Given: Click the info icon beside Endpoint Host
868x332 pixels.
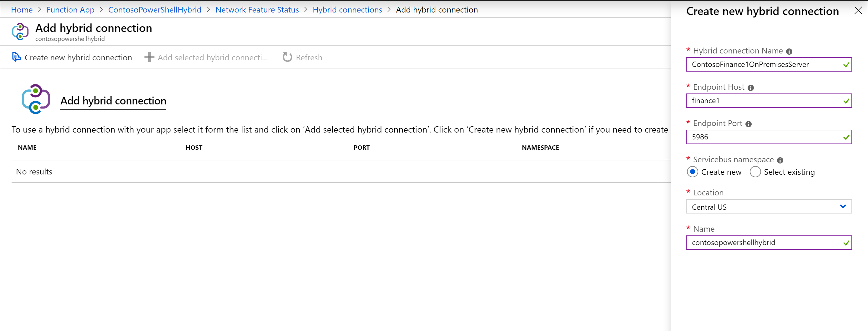Looking at the screenshot, I should point(751,88).
